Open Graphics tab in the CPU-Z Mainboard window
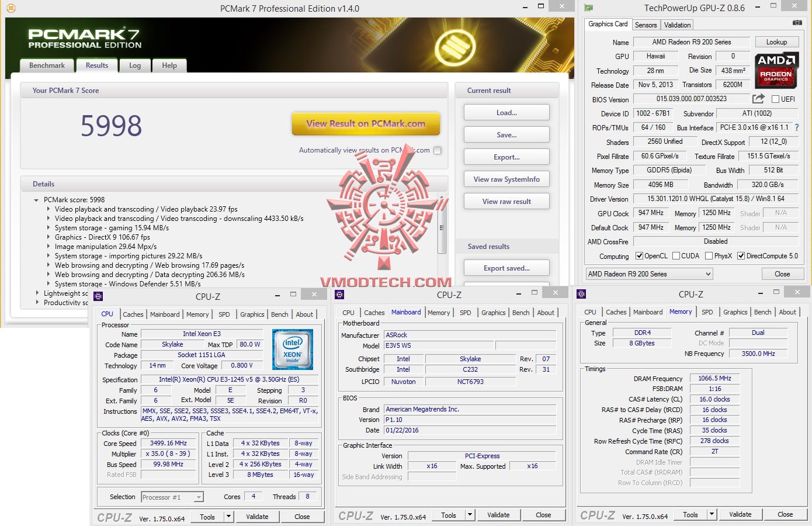The image size is (812, 526). coord(494,313)
